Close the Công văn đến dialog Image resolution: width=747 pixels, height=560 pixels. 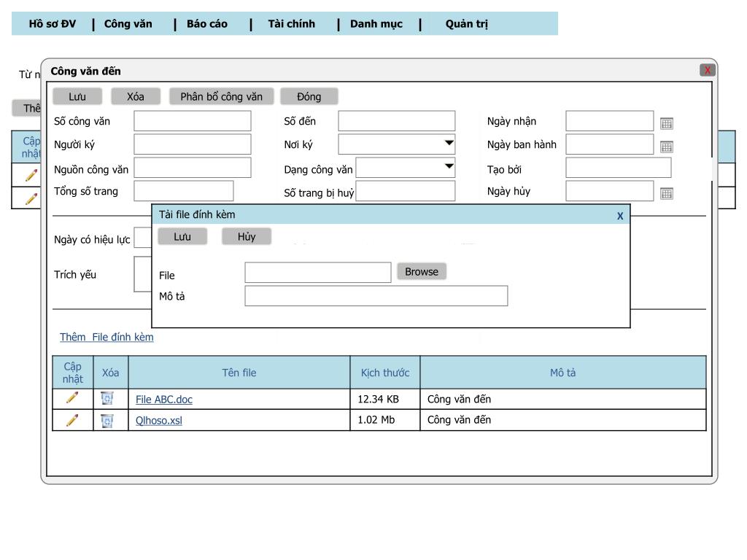click(x=708, y=70)
